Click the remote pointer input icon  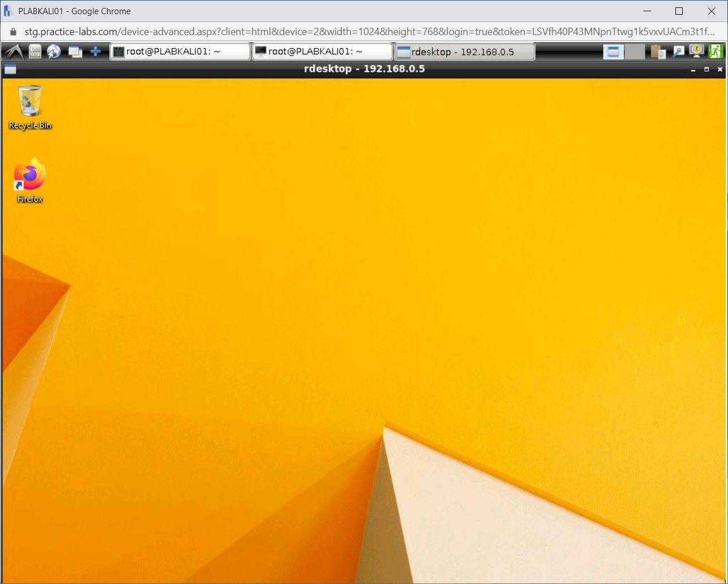tap(677, 51)
